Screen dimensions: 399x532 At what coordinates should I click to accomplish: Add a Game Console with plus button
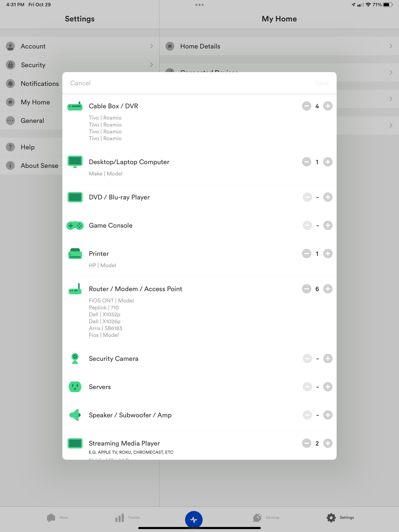[328, 225]
